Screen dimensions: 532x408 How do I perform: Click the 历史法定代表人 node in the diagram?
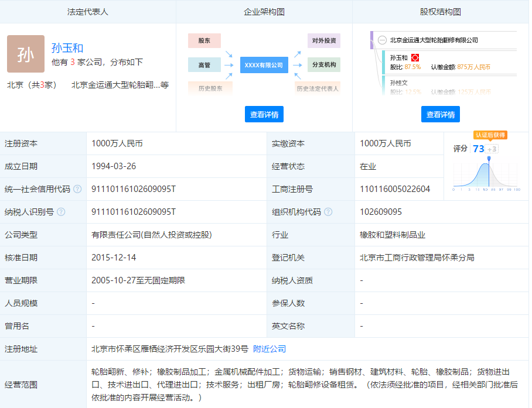[x=318, y=88]
